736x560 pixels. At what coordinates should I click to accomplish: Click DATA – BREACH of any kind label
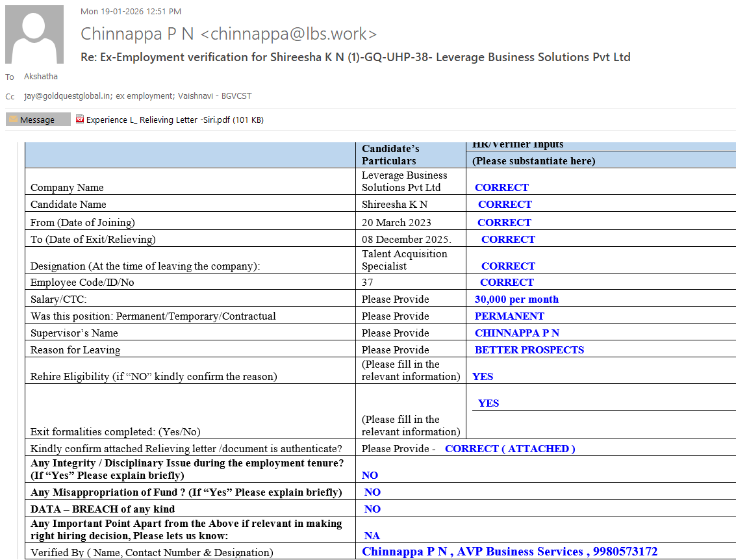pos(103,509)
